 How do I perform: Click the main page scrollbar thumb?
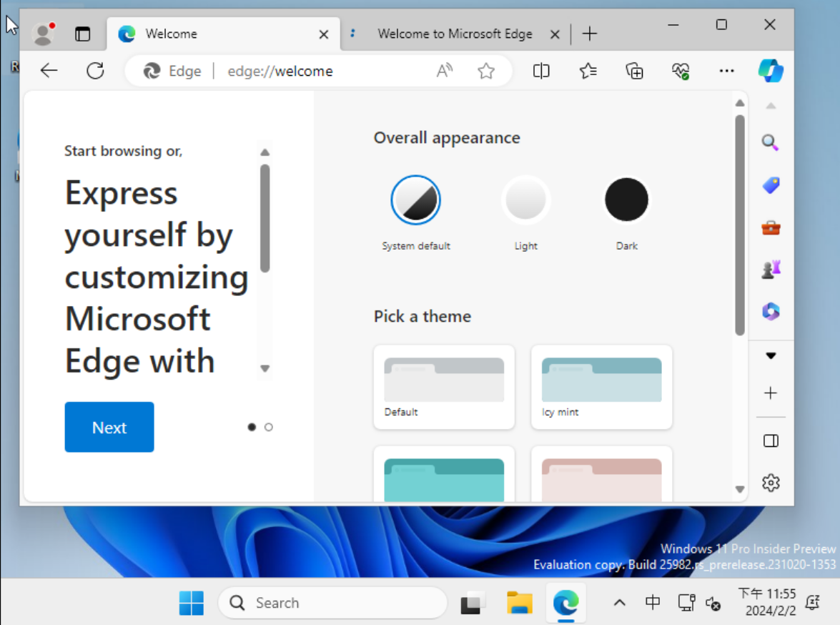coord(740,225)
